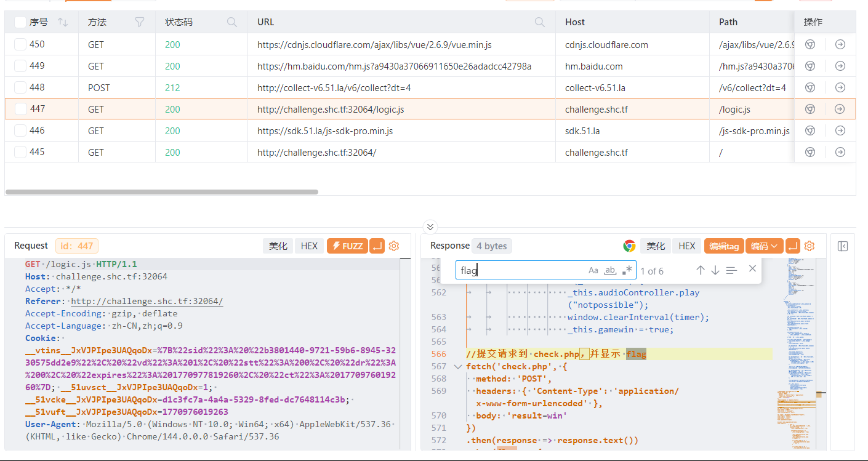Screen dimensions: 868x461
Task: Search the URL column
Action: tap(540, 22)
